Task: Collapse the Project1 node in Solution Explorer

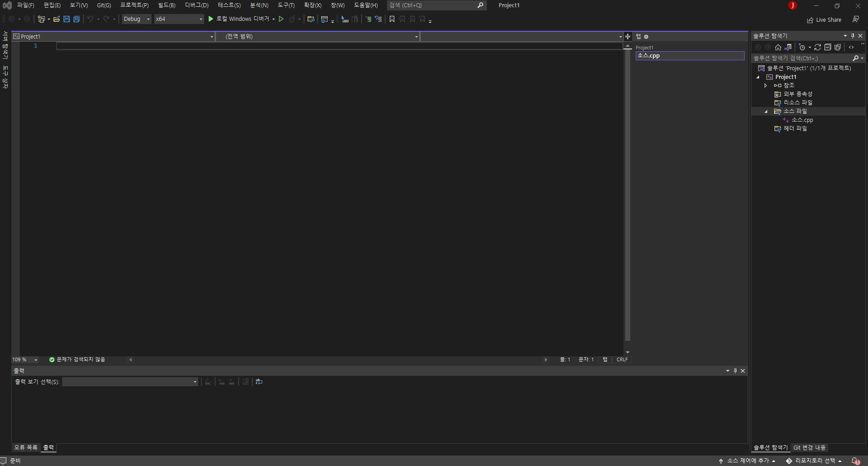Action: coord(758,77)
